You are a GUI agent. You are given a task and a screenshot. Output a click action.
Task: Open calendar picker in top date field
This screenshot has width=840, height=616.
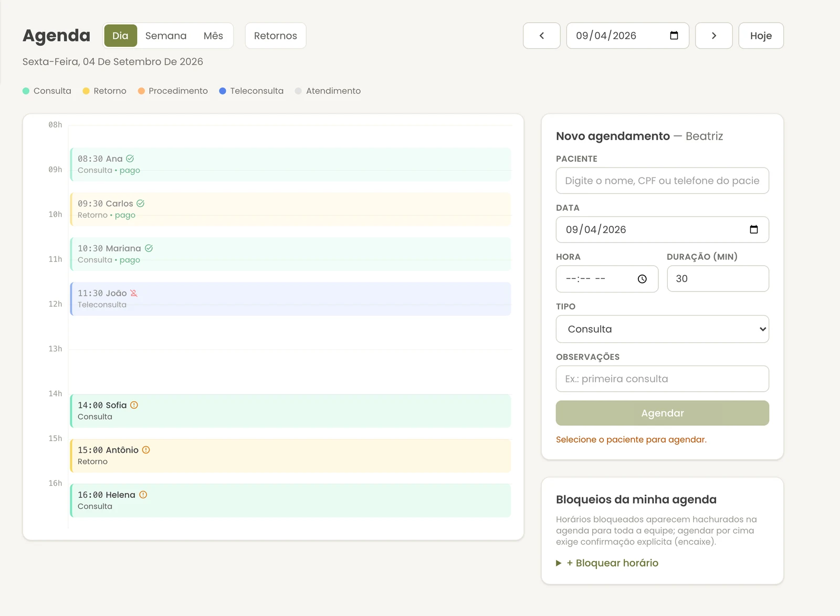(x=674, y=36)
